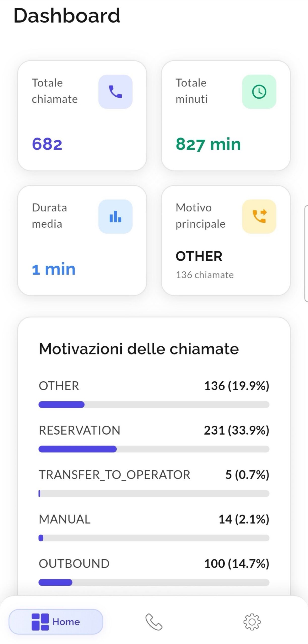308x644 pixels.
Task: Tap the 827 min total value
Action: tap(208, 144)
